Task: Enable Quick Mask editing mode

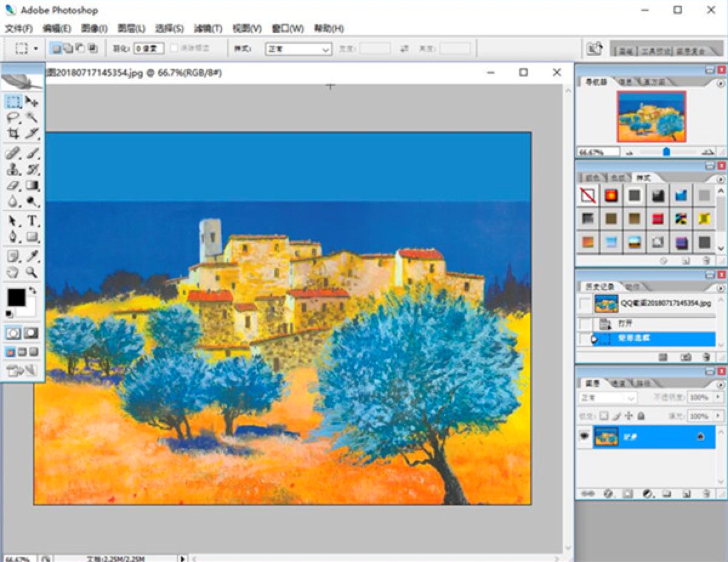Action: point(32,333)
